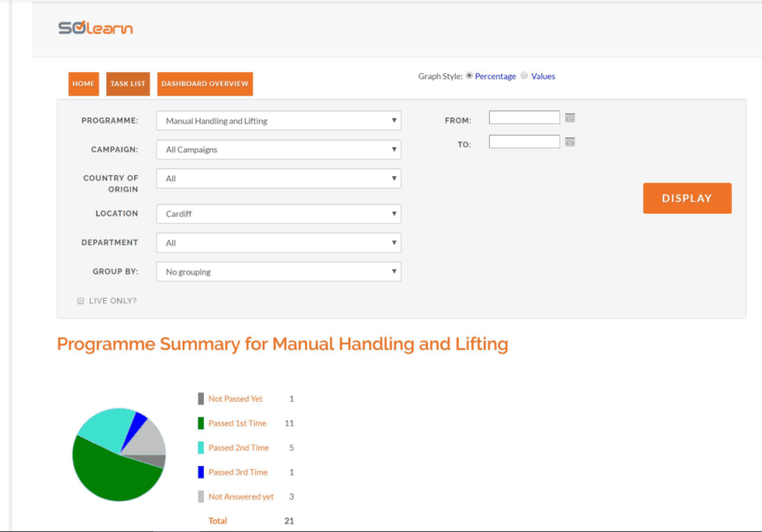Click the green Passed 1st Time legend swatch

(201, 423)
